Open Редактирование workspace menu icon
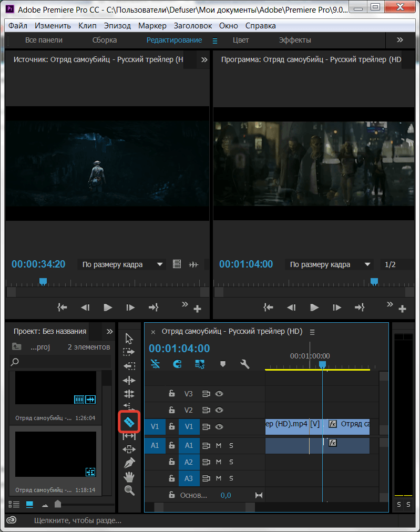Viewport: 420px width, 532px height. tap(215, 40)
